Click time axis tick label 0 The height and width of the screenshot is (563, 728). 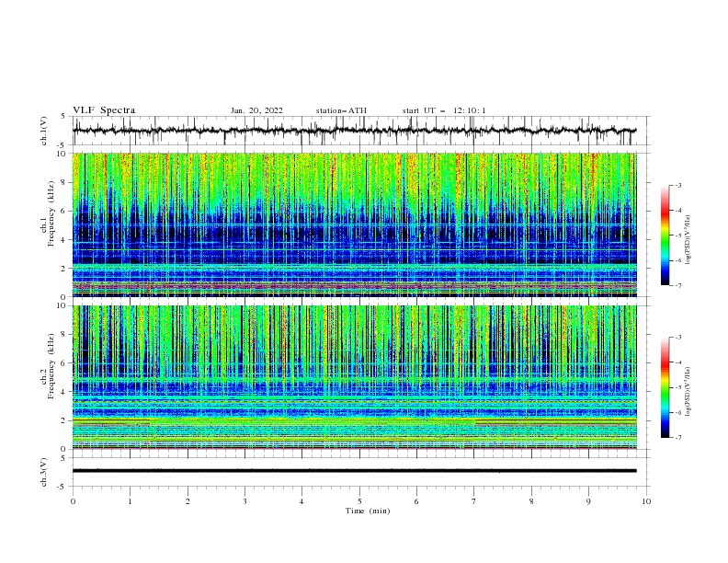(x=73, y=501)
